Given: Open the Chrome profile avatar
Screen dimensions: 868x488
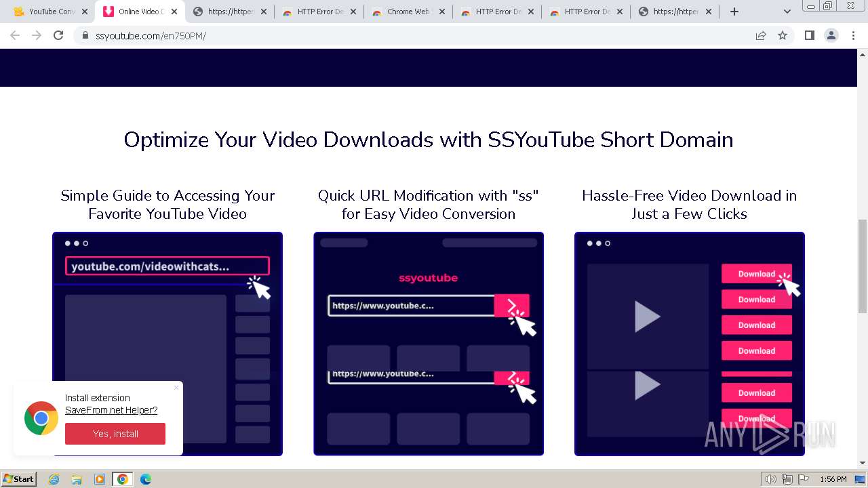Looking at the screenshot, I should click(x=831, y=35).
